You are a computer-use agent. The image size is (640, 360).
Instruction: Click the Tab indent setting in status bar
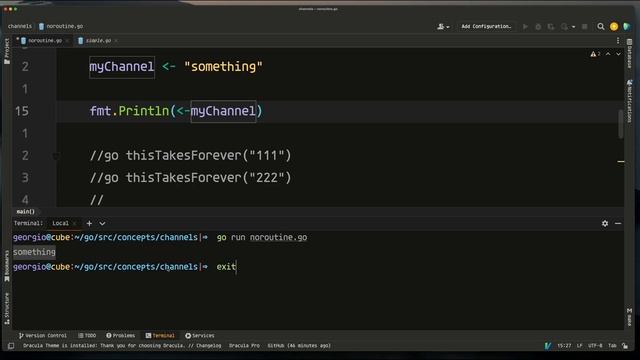click(x=612, y=346)
